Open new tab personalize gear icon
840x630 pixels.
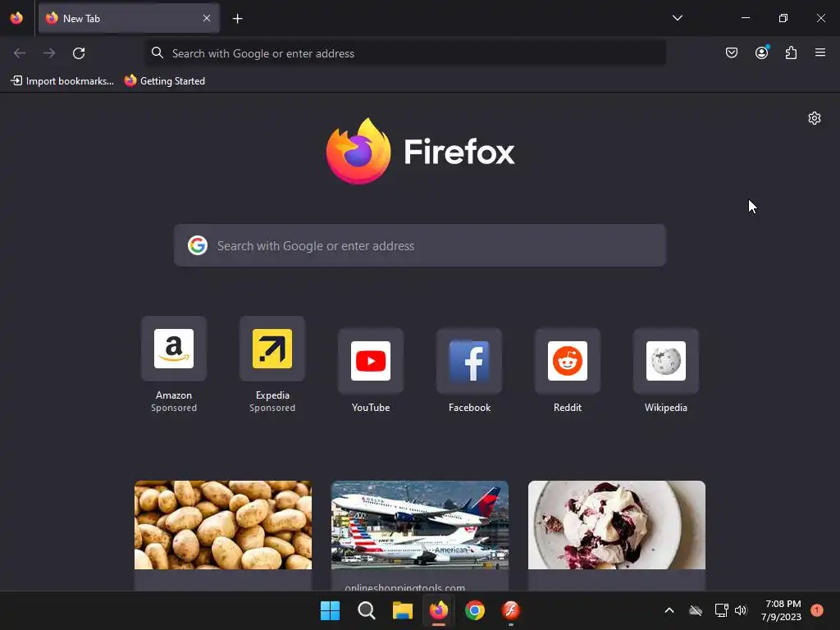point(815,118)
